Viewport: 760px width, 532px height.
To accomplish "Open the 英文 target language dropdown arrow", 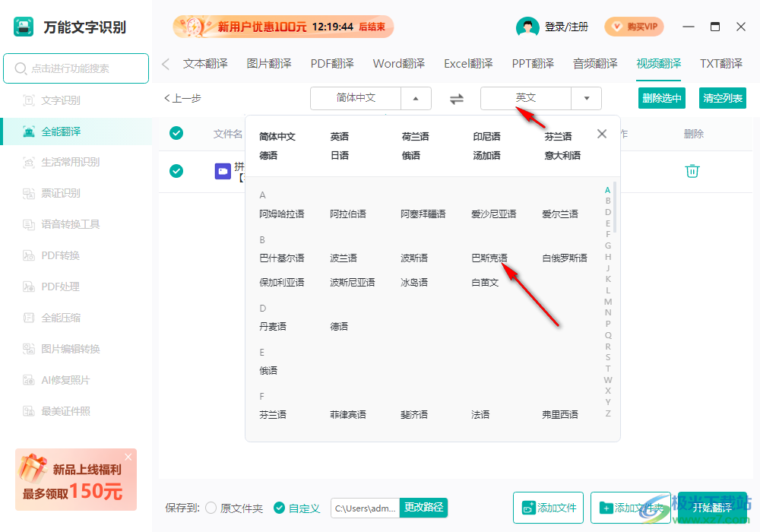I will (x=587, y=98).
